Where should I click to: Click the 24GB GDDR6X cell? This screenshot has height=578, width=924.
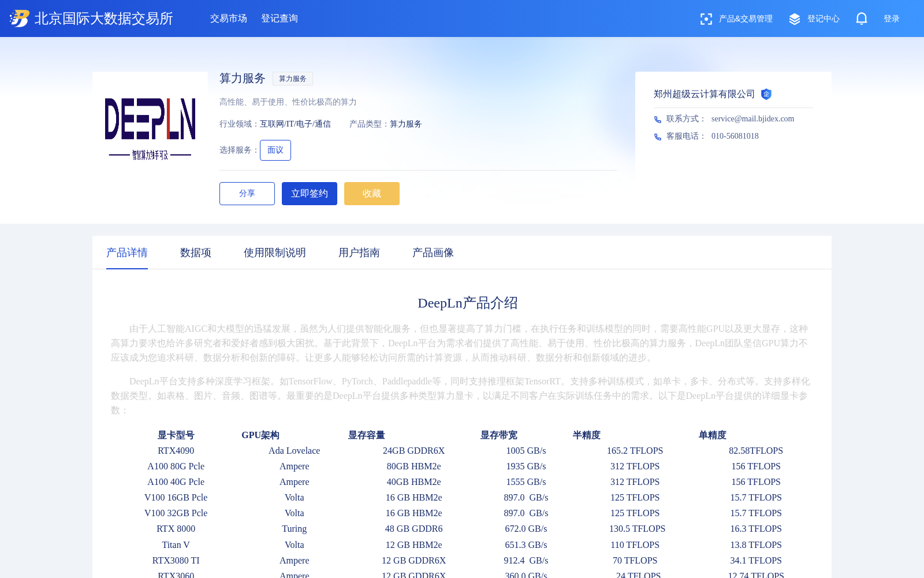pos(414,451)
